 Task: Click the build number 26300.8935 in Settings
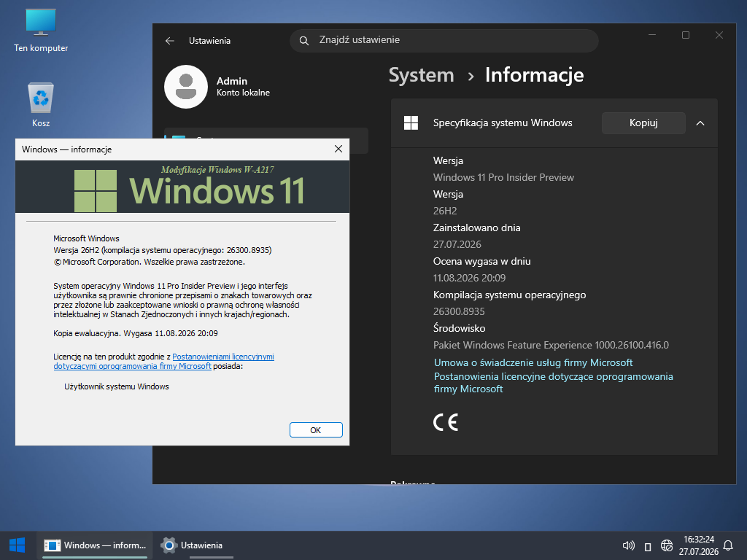(459, 312)
